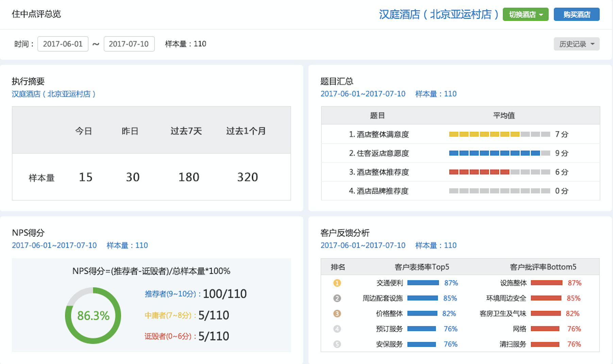Click the 客户批评率Bottom5 column header
Image resolution: width=613 pixels, height=364 pixels.
pyautogui.click(x=543, y=267)
